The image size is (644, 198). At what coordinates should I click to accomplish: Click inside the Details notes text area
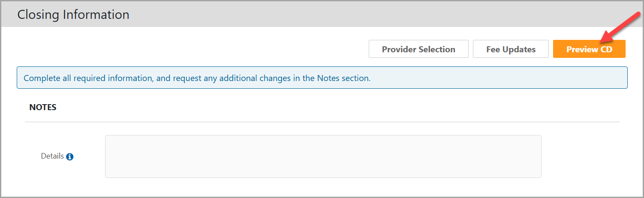pyautogui.click(x=323, y=156)
